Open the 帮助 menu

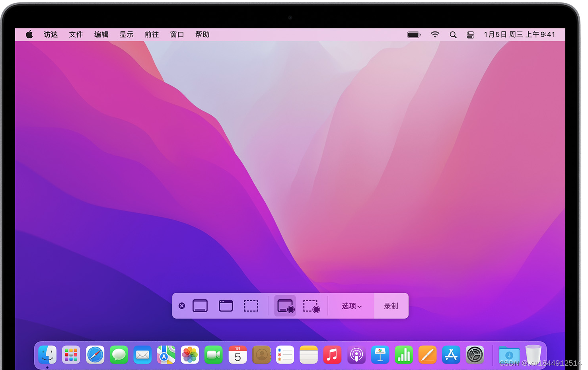tap(202, 35)
